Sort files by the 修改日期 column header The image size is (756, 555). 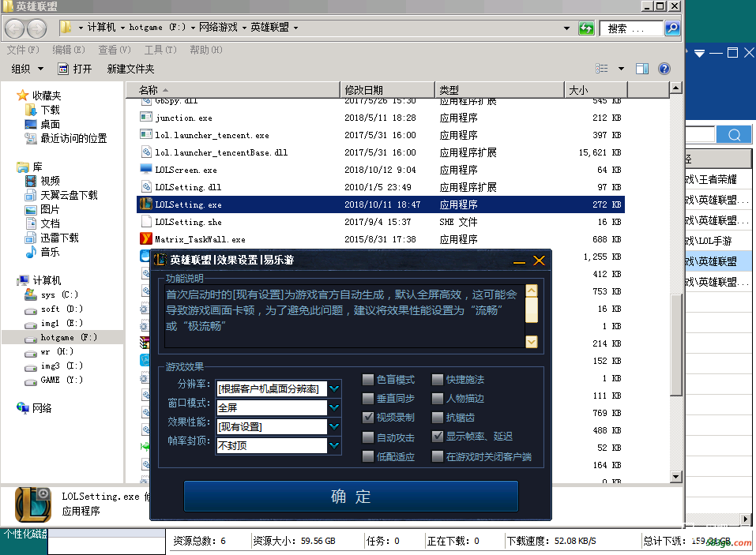pos(388,90)
